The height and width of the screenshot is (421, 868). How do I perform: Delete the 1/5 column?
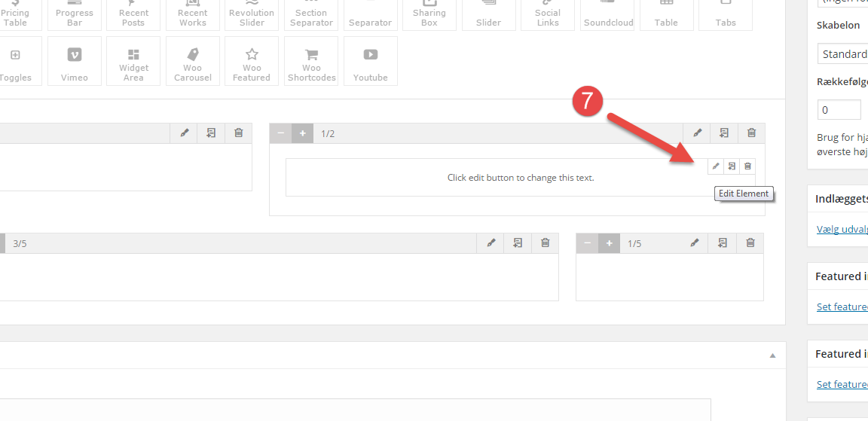click(x=750, y=243)
